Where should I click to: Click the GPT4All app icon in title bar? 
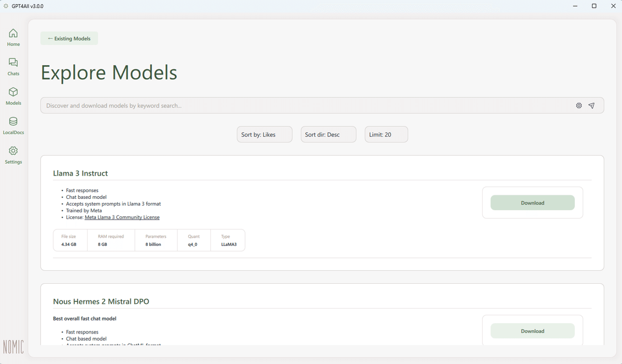point(6,6)
